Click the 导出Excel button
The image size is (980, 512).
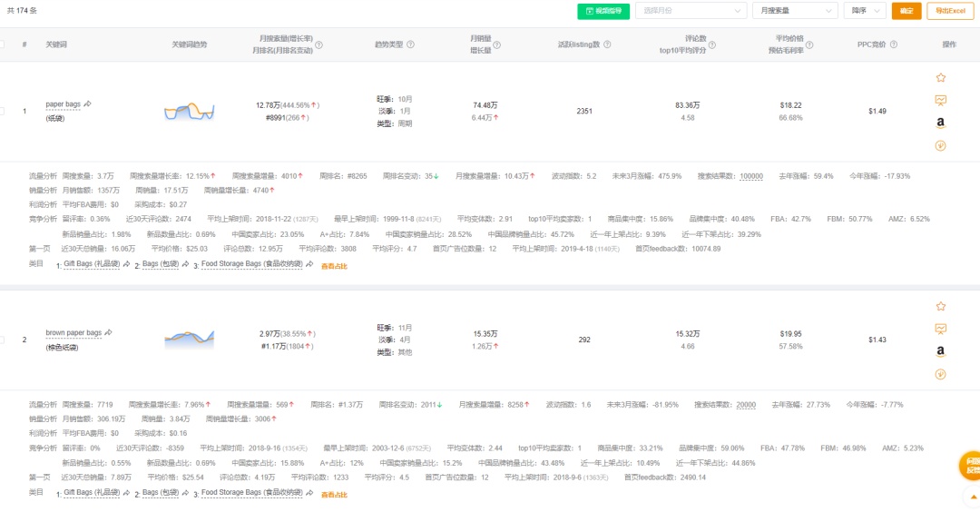(950, 11)
